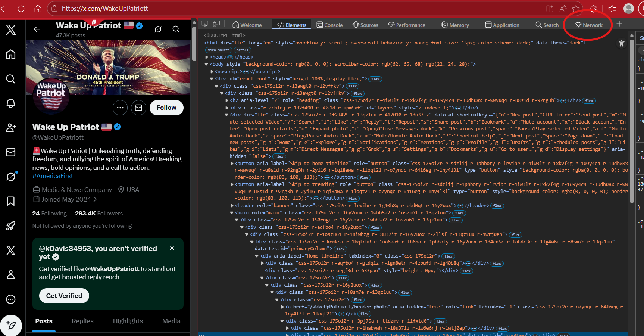
Task: Click scroll badge on html element
Action: (243, 50)
